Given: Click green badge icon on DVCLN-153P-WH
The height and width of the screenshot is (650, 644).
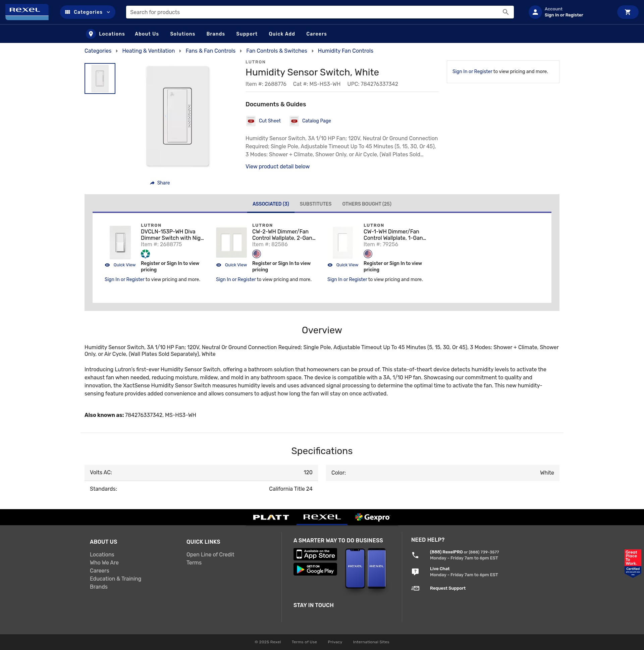Looking at the screenshot, I should (145, 254).
